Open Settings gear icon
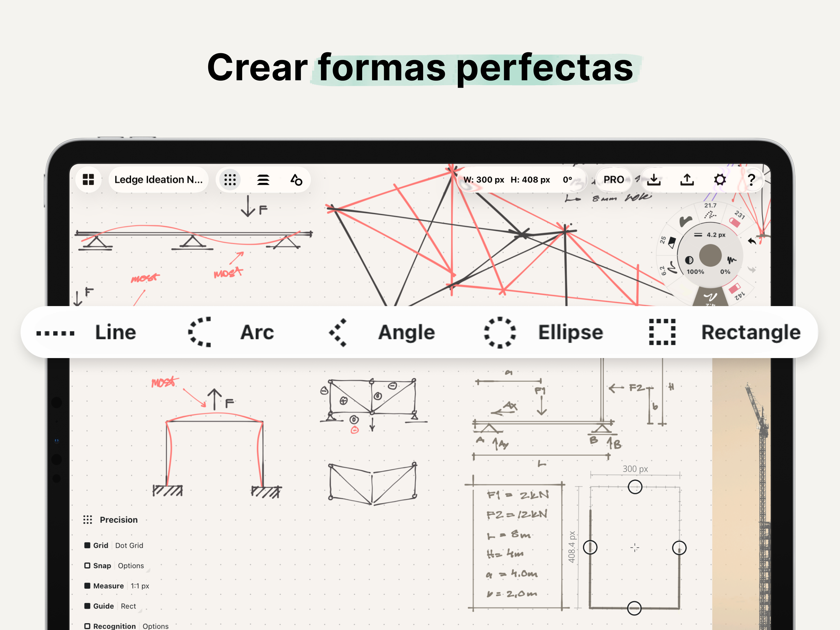The image size is (840, 630). 719,179
